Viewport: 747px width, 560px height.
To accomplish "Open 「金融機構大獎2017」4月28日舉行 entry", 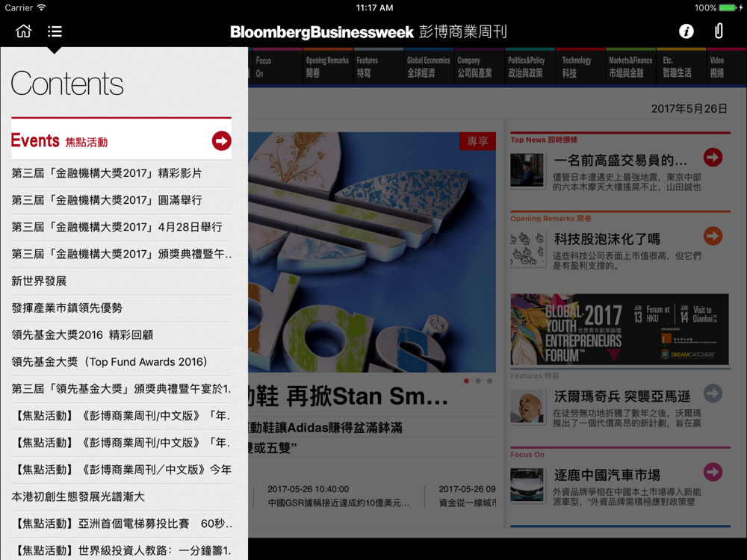I will (x=122, y=227).
